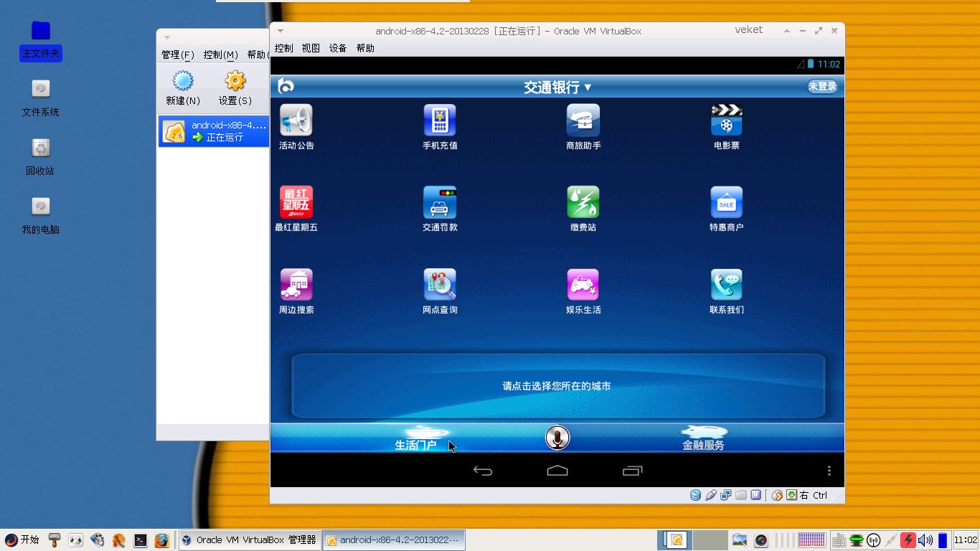Click the USB devices status icon
980x551 pixels.
tap(711, 495)
